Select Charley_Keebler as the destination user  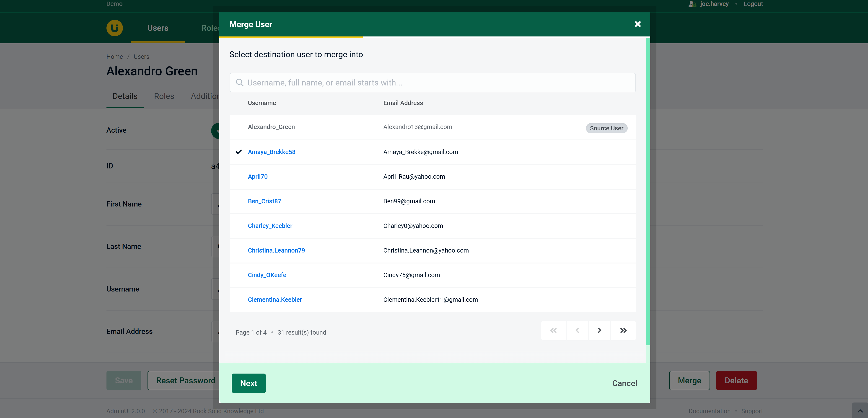(x=270, y=226)
